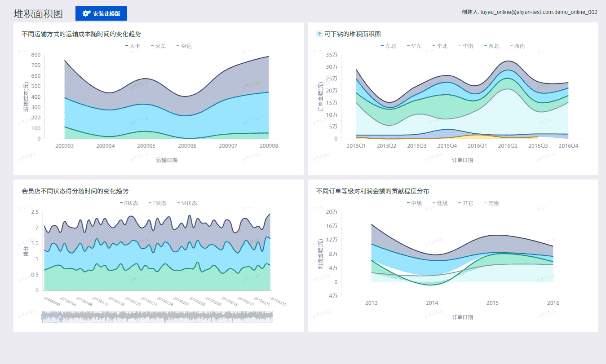Screen dimensions: 606x364
Task: Toggle the 中级 order level series
Action: pyautogui.click(x=414, y=203)
